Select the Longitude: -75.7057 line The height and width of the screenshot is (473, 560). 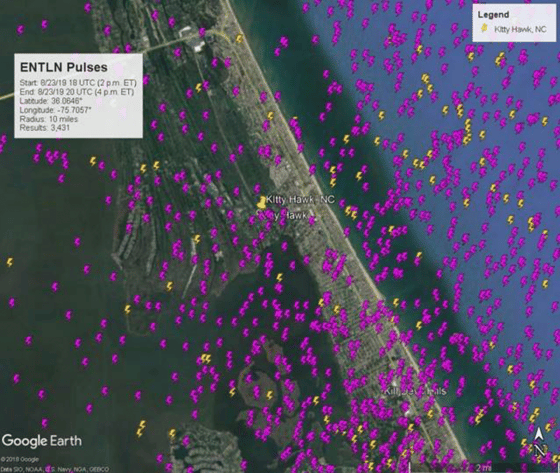(x=55, y=110)
